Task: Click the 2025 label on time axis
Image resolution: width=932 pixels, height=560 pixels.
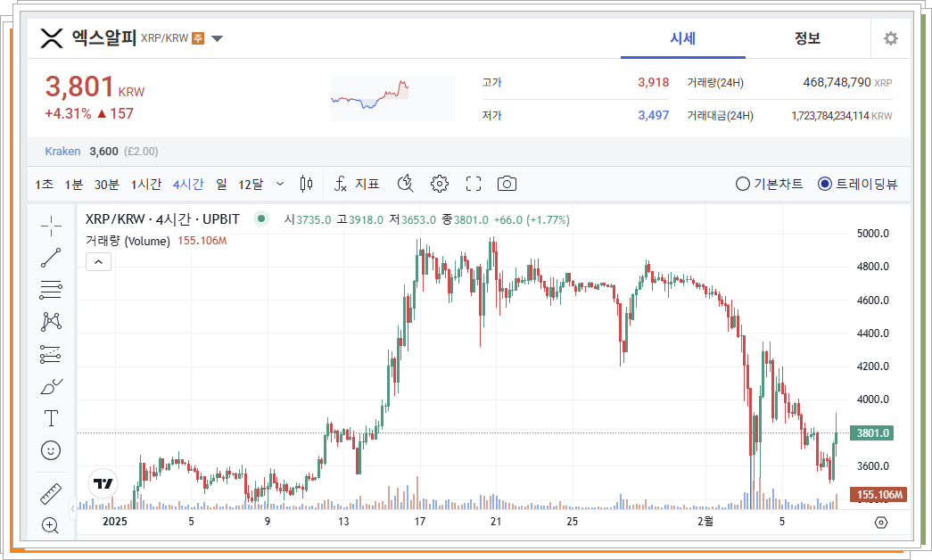Action: 115,522
